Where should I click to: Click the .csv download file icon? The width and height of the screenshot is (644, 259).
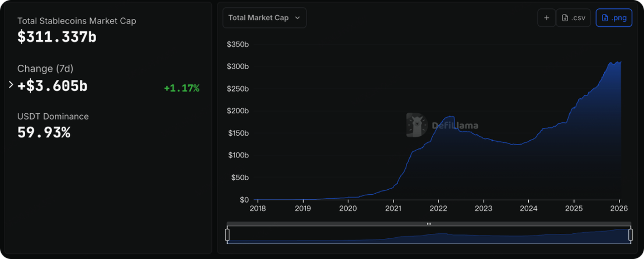pos(565,18)
